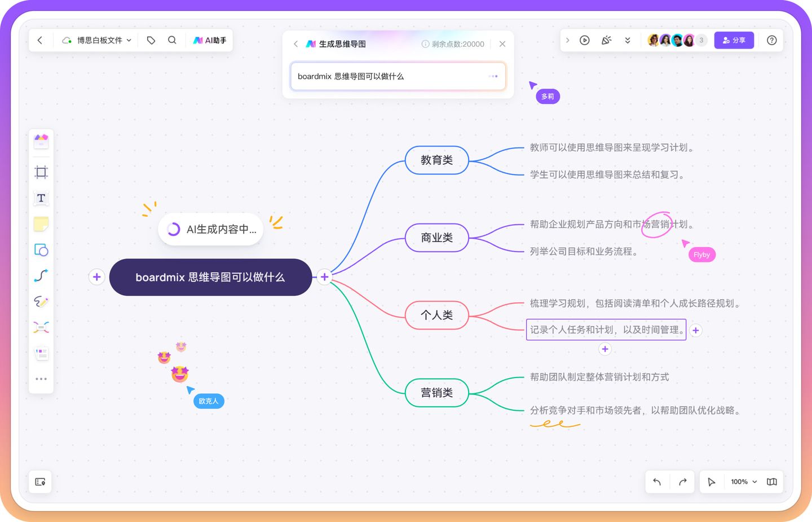Image resolution: width=812 pixels, height=522 pixels.
Task: Add node with plus left of root node
Action: (x=97, y=277)
